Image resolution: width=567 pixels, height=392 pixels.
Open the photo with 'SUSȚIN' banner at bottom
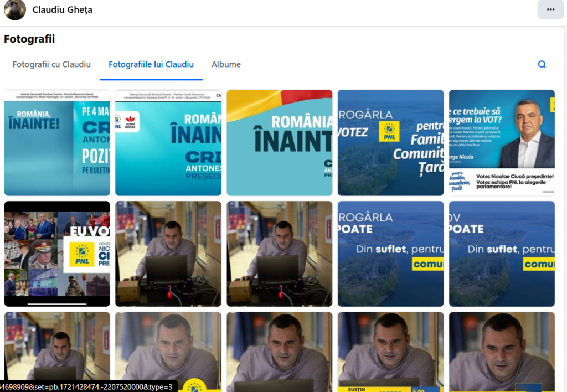click(390, 352)
